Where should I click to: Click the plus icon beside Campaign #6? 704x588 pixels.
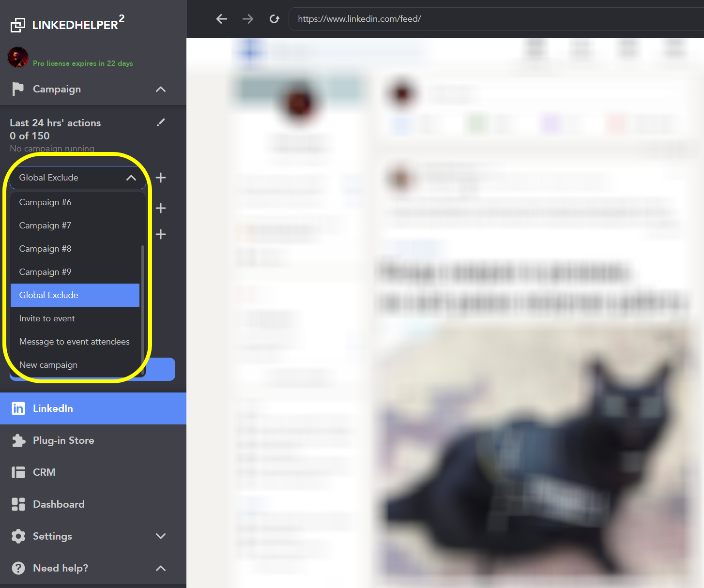tap(161, 208)
